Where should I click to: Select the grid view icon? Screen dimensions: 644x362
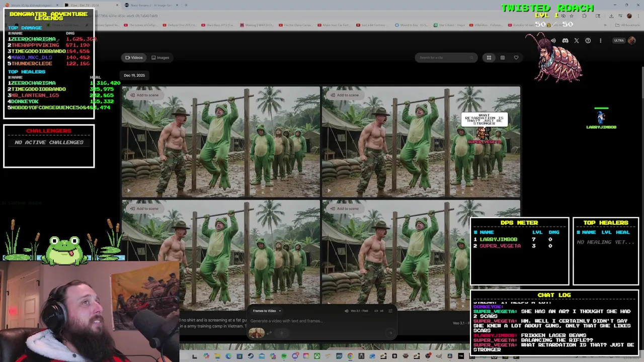point(489,57)
